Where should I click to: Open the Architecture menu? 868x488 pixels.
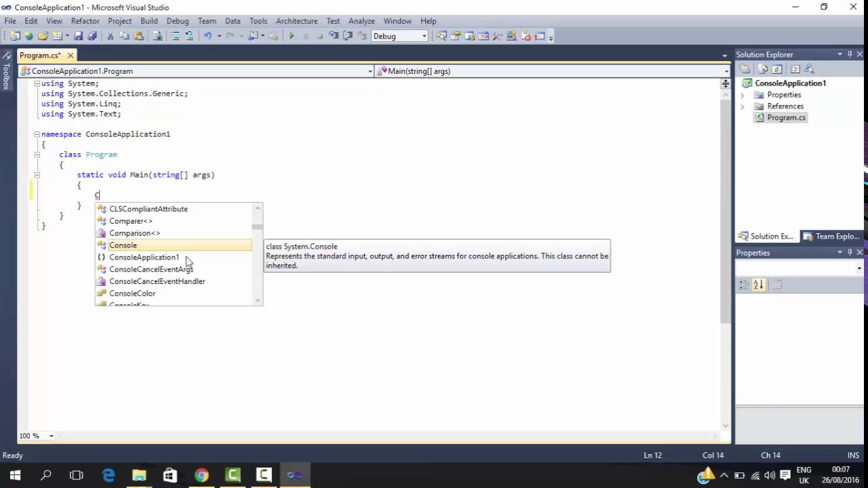pyautogui.click(x=296, y=21)
